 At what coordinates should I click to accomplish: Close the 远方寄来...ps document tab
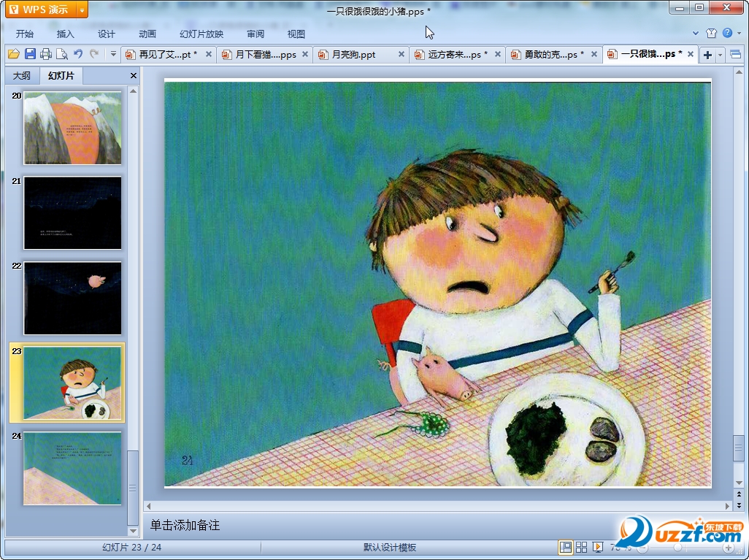[498, 55]
